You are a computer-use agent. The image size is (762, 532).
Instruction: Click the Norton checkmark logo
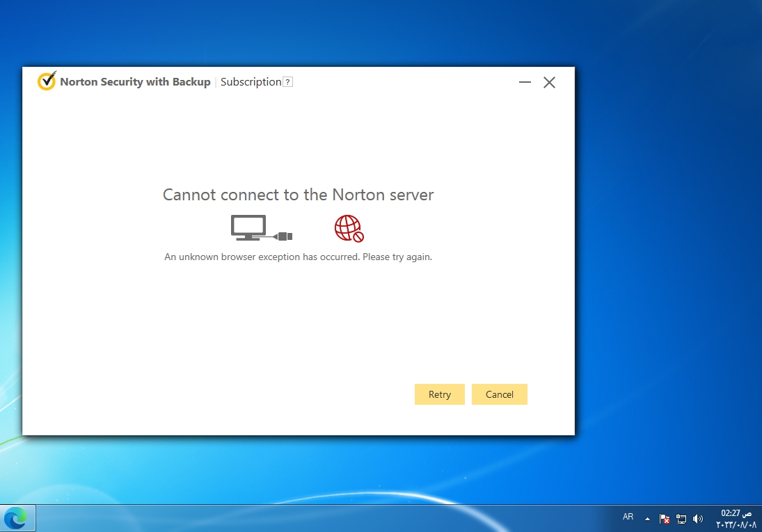point(47,81)
